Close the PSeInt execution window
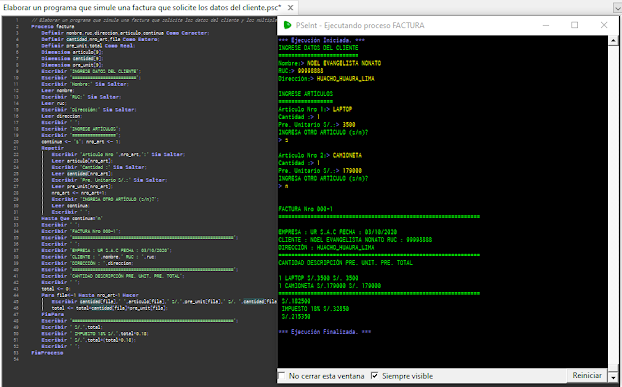Image resolution: width=622 pixels, height=387 pixels. point(604,25)
